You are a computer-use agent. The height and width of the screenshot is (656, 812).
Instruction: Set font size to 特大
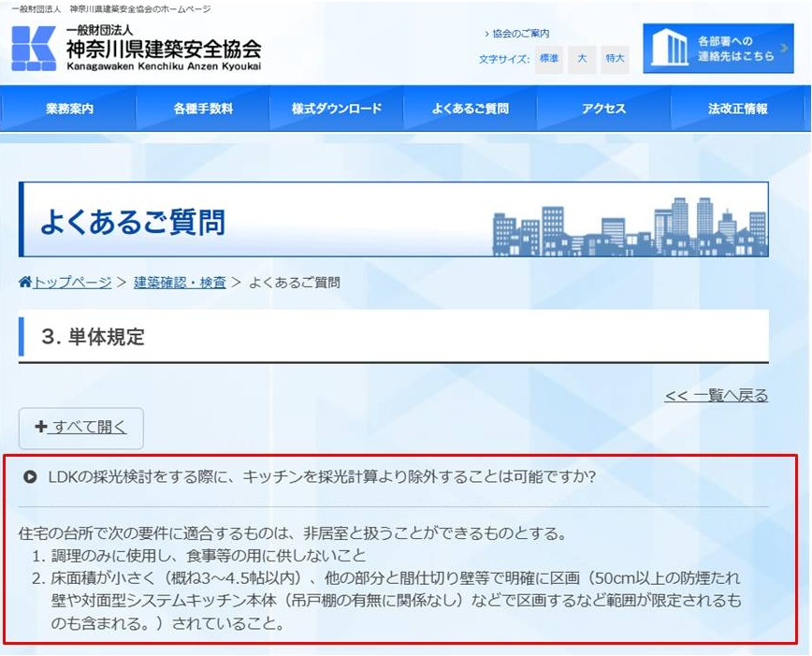point(615,58)
